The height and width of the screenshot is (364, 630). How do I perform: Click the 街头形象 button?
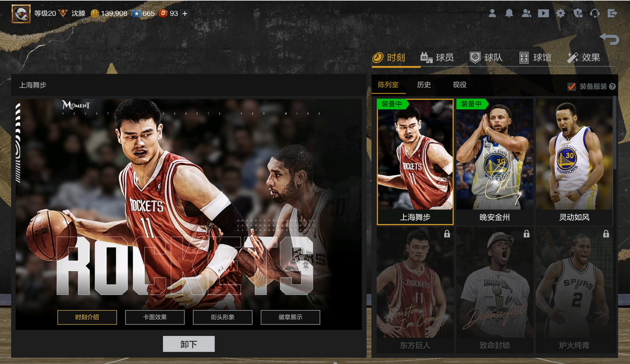(x=223, y=317)
